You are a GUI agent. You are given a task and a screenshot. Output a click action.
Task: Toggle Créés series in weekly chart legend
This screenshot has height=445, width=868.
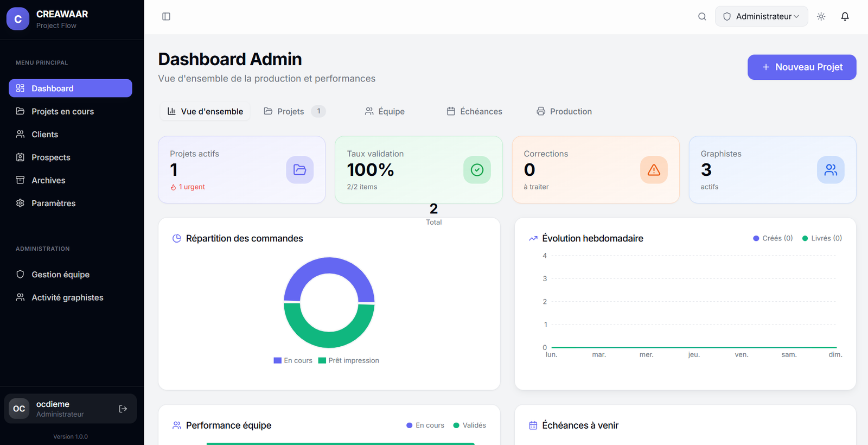[x=773, y=238]
